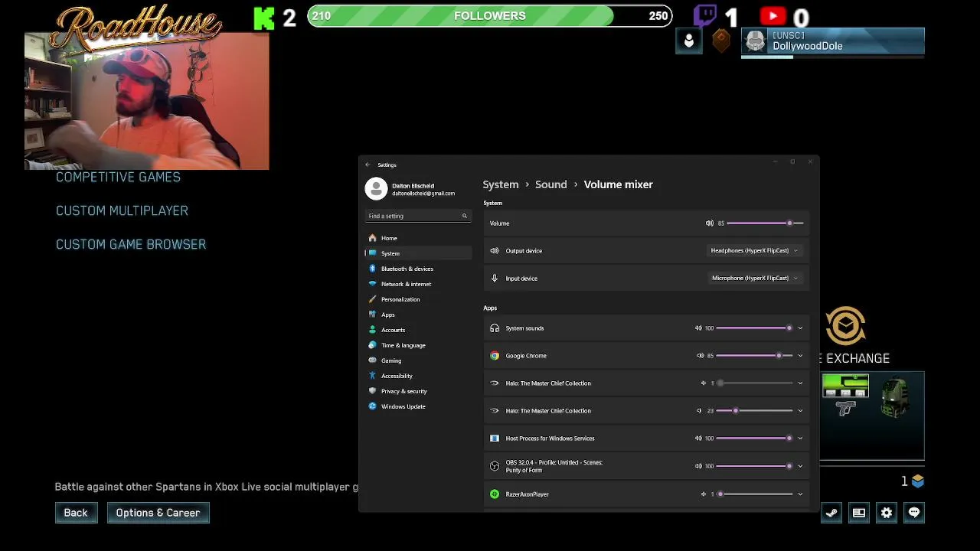Click the OBS app icon in mixer
This screenshot has width=980, height=551.
click(495, 466)
